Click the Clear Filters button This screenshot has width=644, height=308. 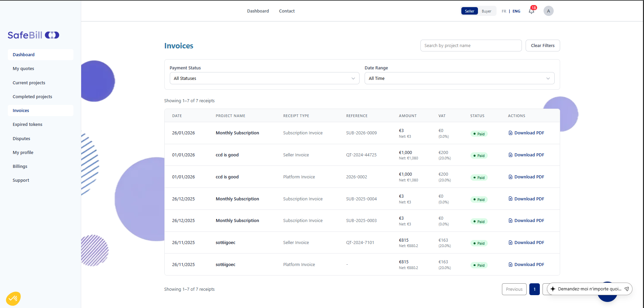(x=543, y=46)
